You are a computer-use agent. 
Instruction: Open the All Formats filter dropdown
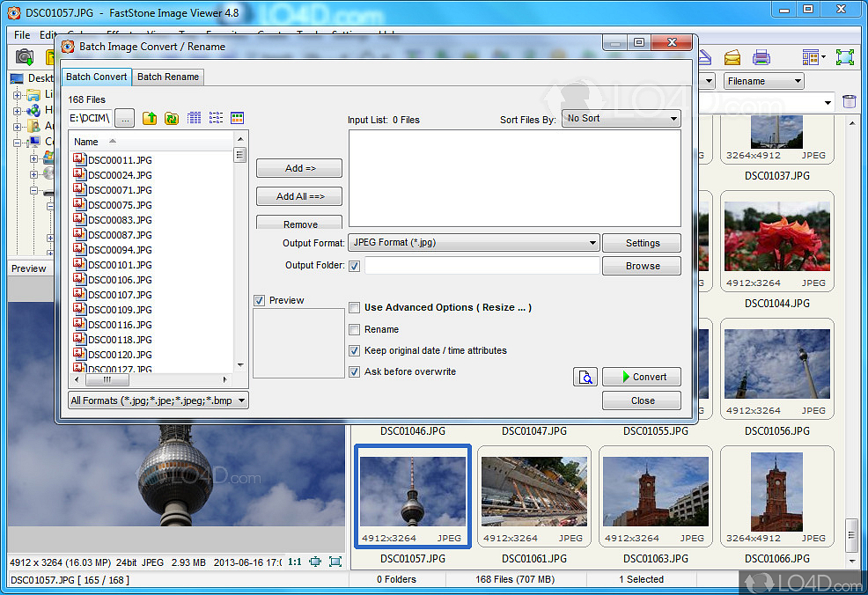158,400
